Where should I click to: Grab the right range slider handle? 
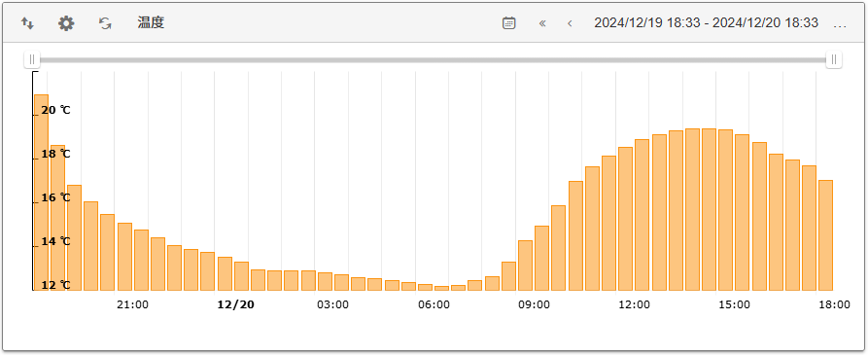point(834,59)
